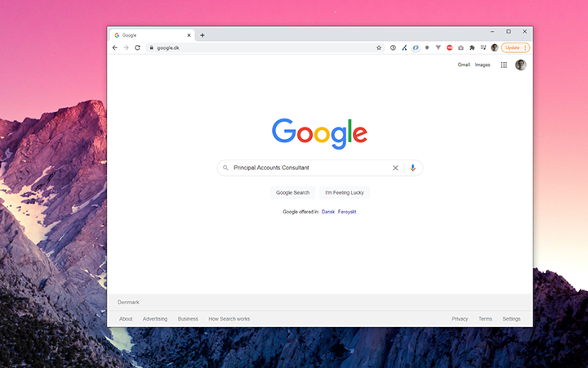Click the Denmark text in footer

128,303
